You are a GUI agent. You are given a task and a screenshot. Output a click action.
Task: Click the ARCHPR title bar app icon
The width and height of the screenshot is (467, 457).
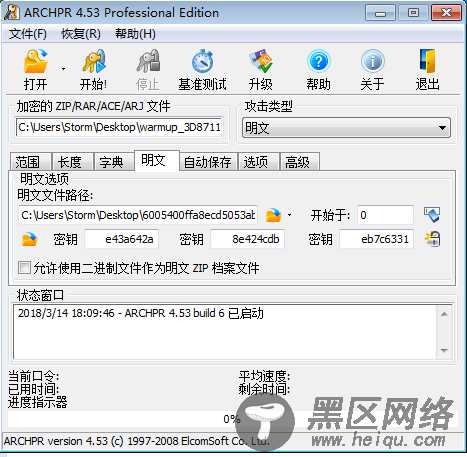click(12, 13)
